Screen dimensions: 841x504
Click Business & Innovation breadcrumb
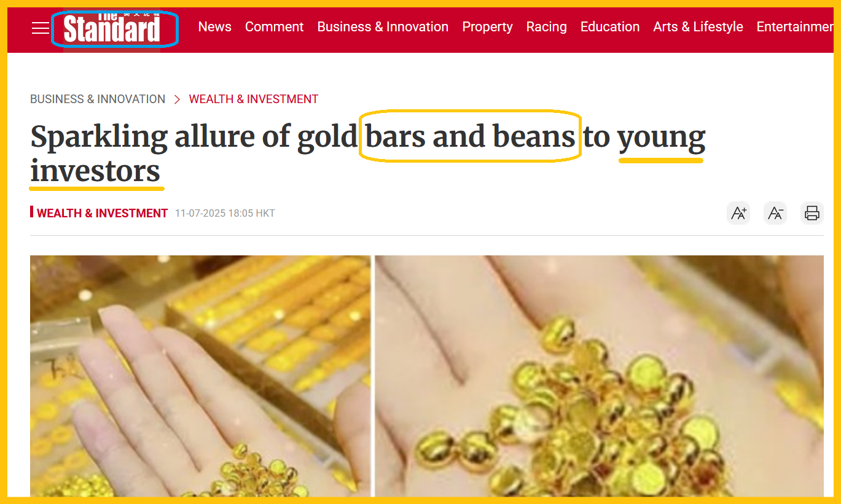98,99
